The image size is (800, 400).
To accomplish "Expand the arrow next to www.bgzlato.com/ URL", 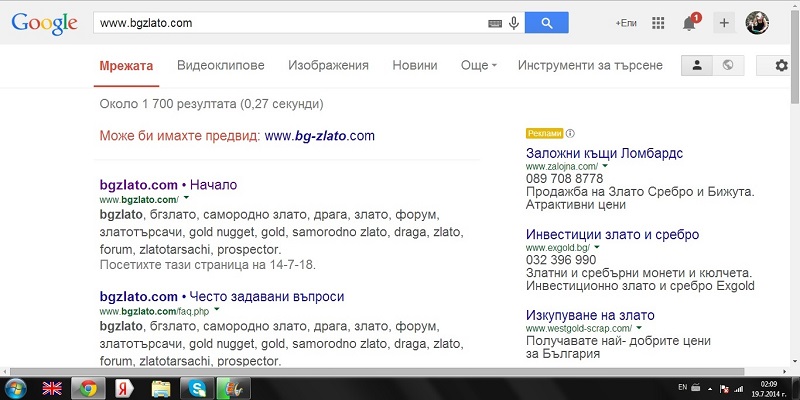I will [186, 197].
